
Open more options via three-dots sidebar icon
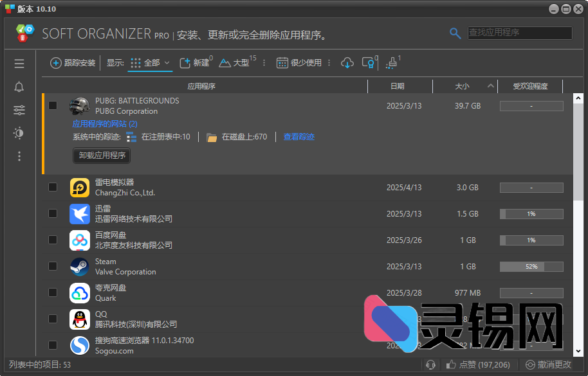point(19,156)
